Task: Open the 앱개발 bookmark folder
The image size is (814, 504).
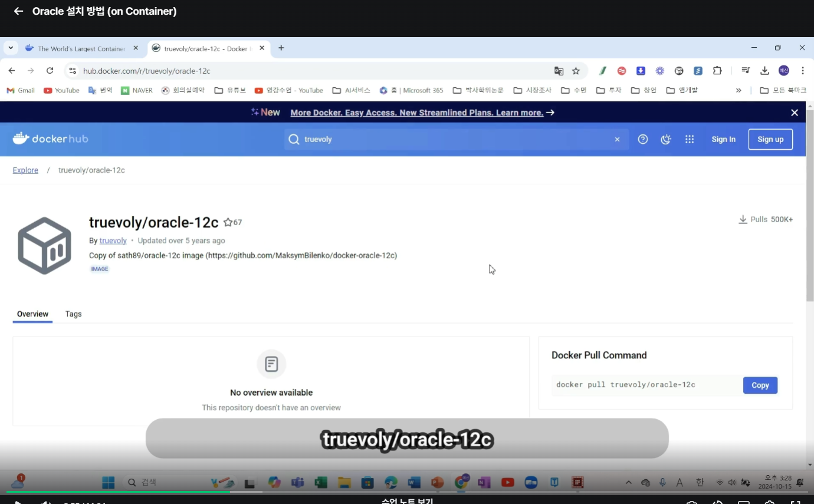Action: [681, 90]
